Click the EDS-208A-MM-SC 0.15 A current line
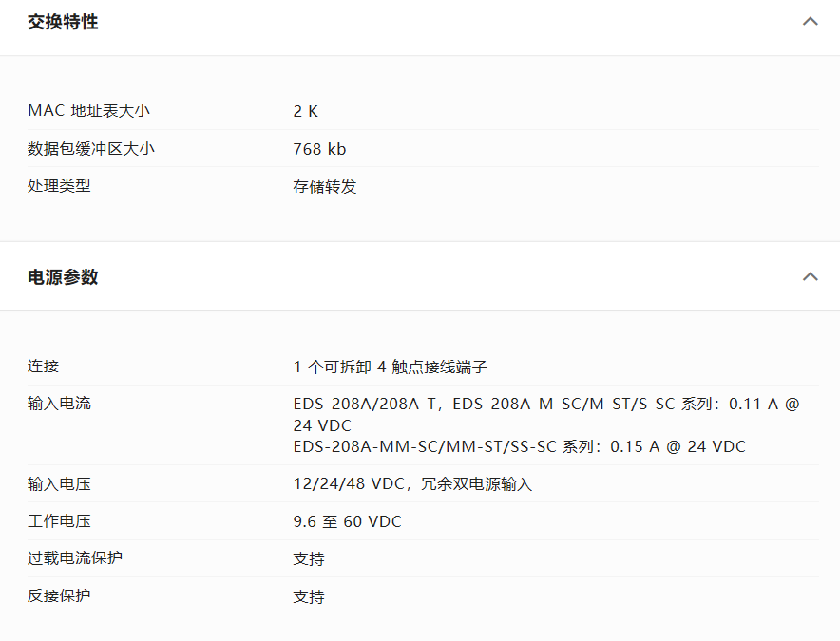 [x=519, y=446]
